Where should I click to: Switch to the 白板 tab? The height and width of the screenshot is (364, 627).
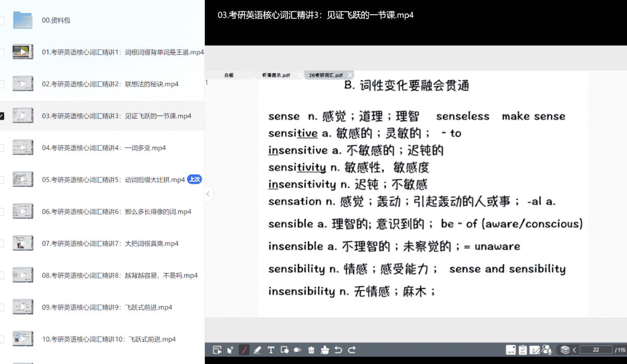point(229,75)
